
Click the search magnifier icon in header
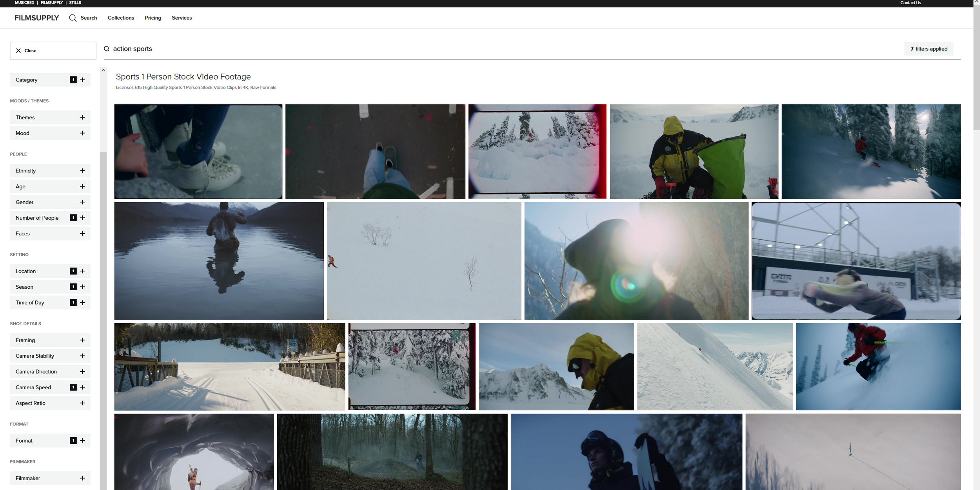pyautogui.click(x=73, y=18)
